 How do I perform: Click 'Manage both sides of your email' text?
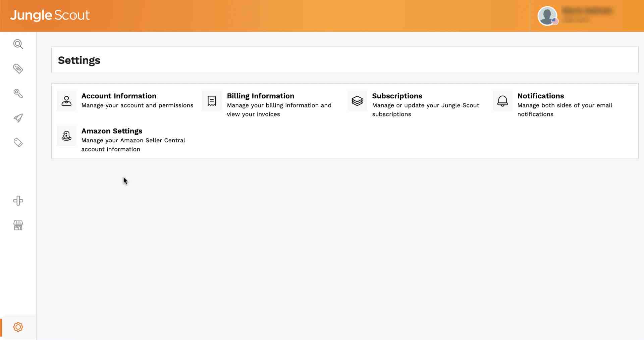[x=565, y=105]
